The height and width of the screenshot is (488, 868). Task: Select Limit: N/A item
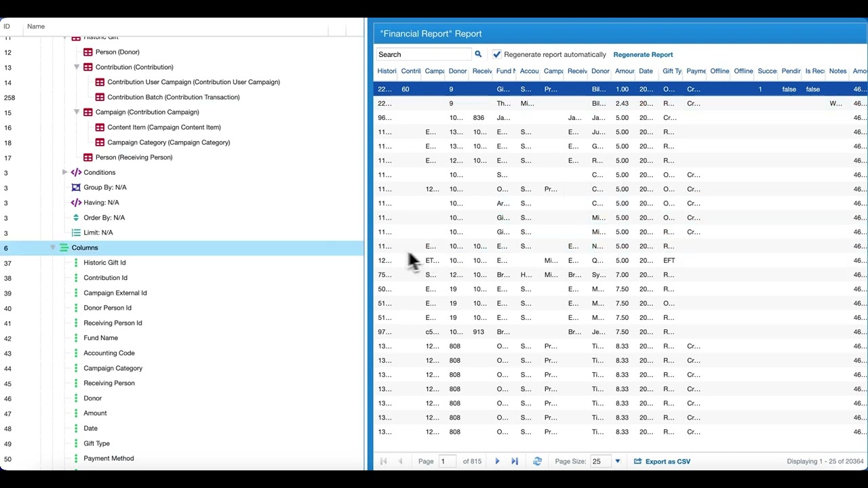click(98, 232)
